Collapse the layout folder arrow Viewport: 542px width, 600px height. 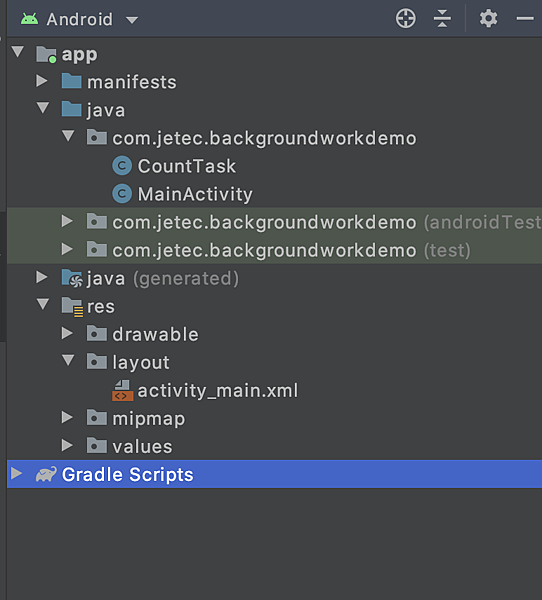click(69, 360)
